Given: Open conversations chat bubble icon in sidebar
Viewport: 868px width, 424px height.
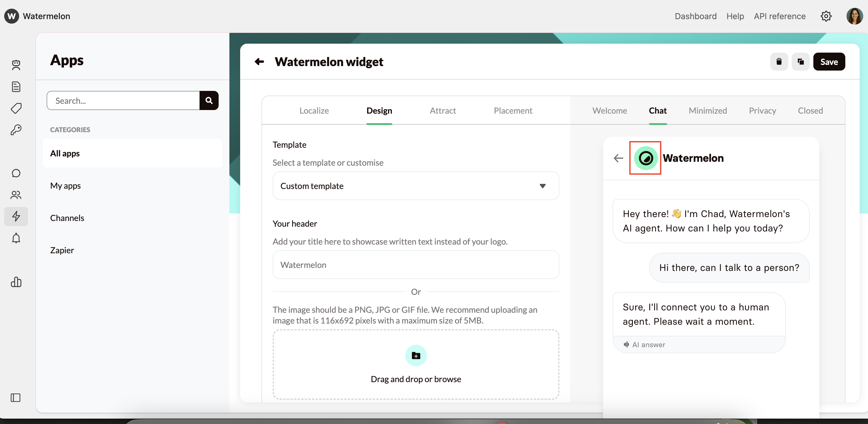Looking at the screenshot, I should pos(16,173).
